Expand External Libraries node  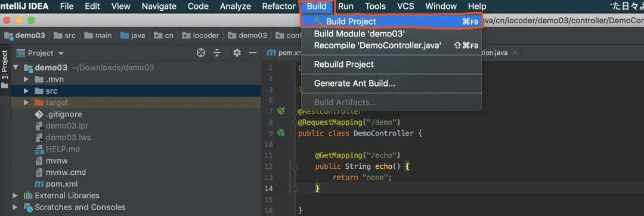click(15, 196)
